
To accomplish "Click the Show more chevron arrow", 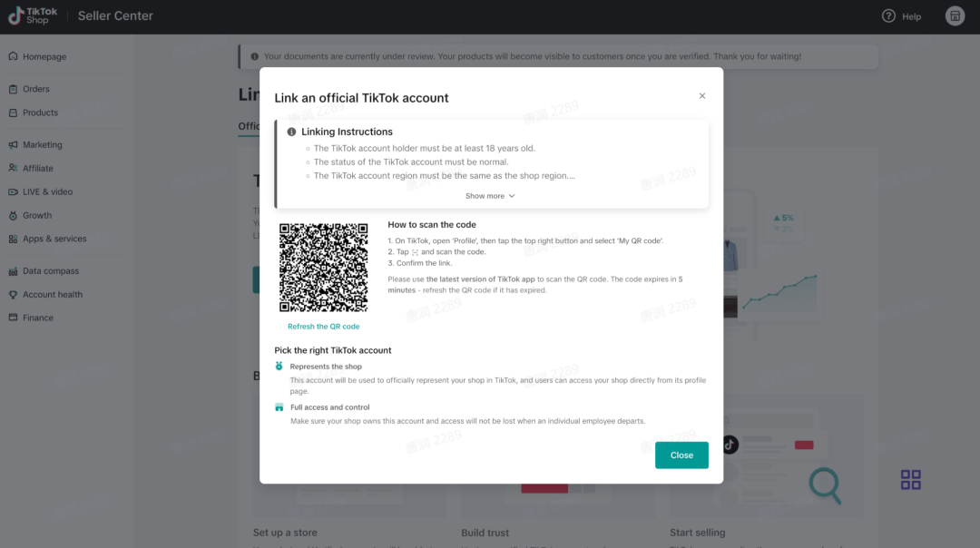I will point(512,196).
